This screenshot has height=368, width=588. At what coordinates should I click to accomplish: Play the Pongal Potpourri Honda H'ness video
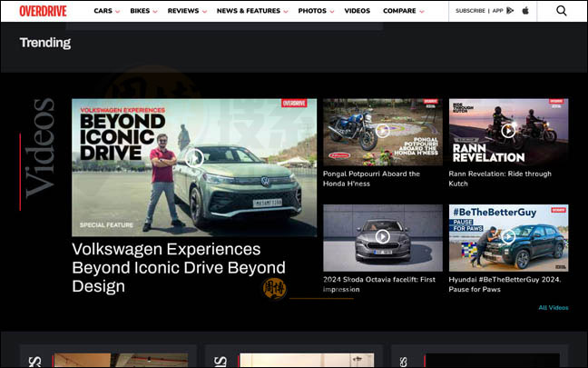tap(383, 131)
